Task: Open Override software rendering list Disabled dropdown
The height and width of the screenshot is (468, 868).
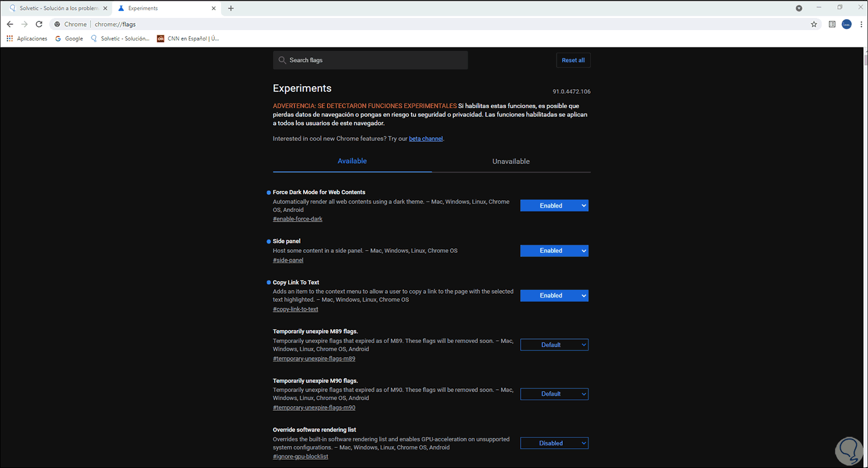Action: click(x=554, y=443)
